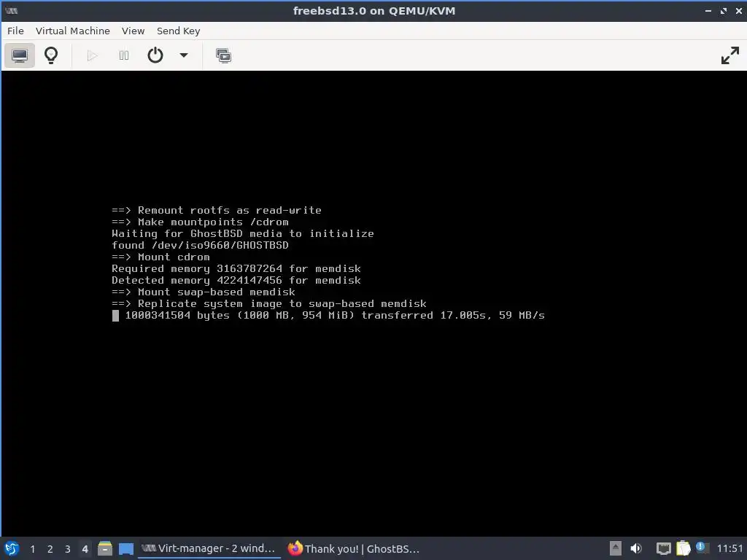Open the network status tray icon
Screen dimensions: 747x560
click(x=663, y=549)
